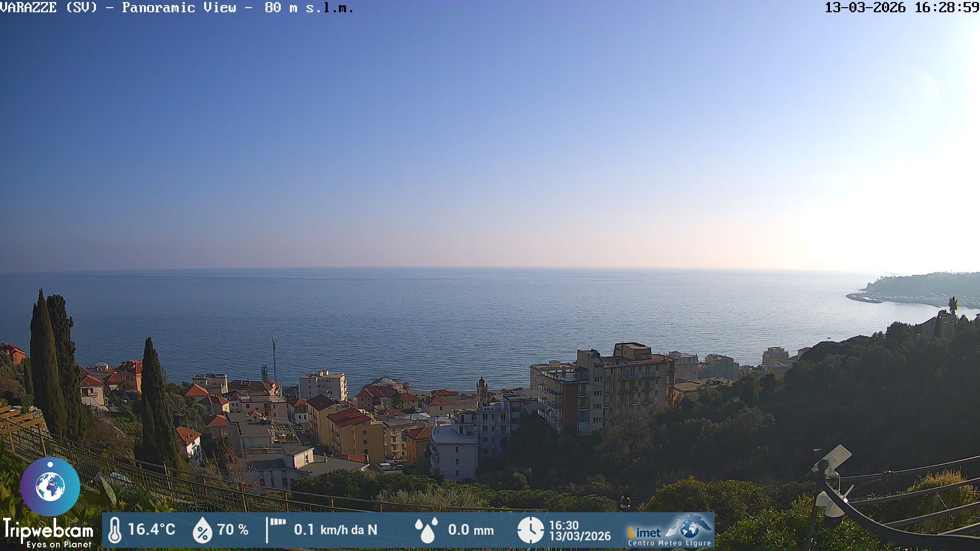Click the 16.4°C temperature reading

coord(152,530)
